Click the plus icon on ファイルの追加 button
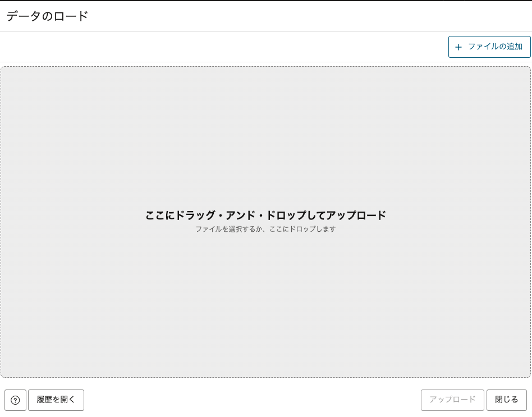 pos(458,47)
